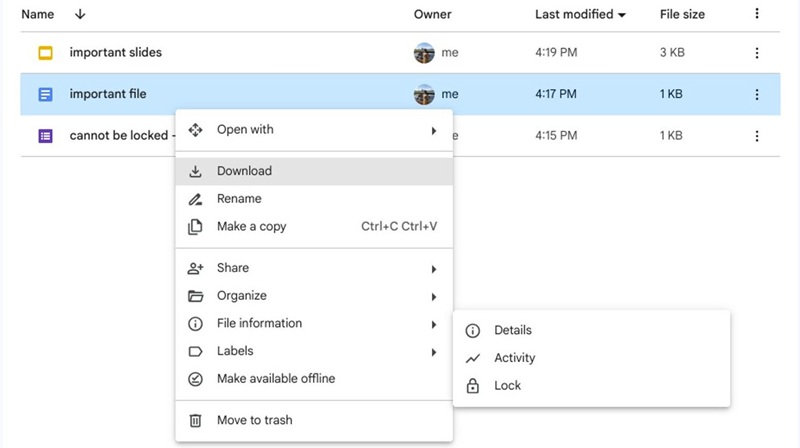Click the owner avatar on important file row
This screenshot has width=800, height=448.
point(424,94)
